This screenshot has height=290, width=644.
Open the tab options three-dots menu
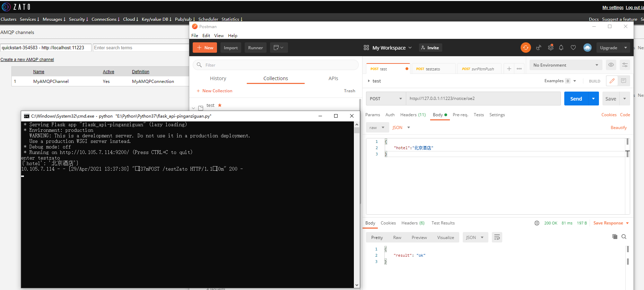point(519,69)
